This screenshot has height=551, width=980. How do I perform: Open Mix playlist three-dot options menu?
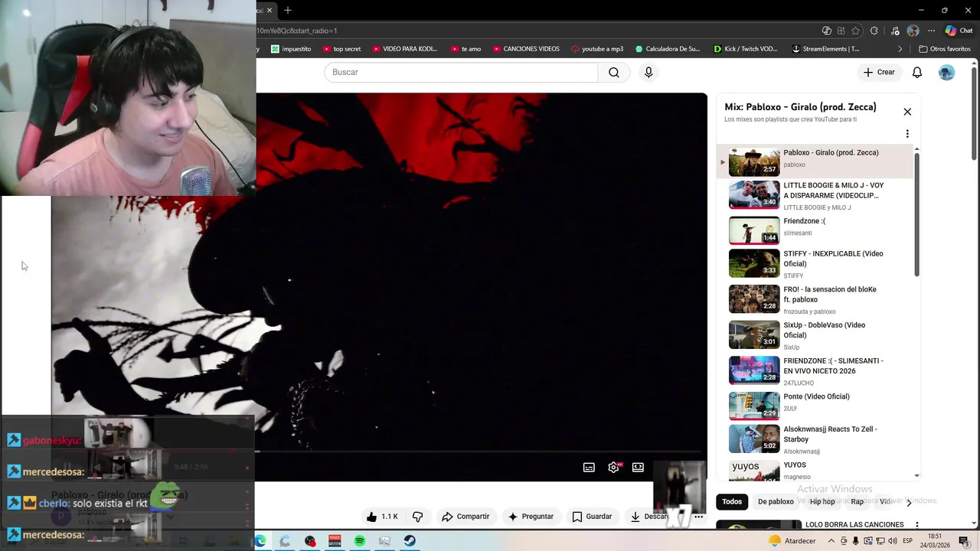click(907, 134)
